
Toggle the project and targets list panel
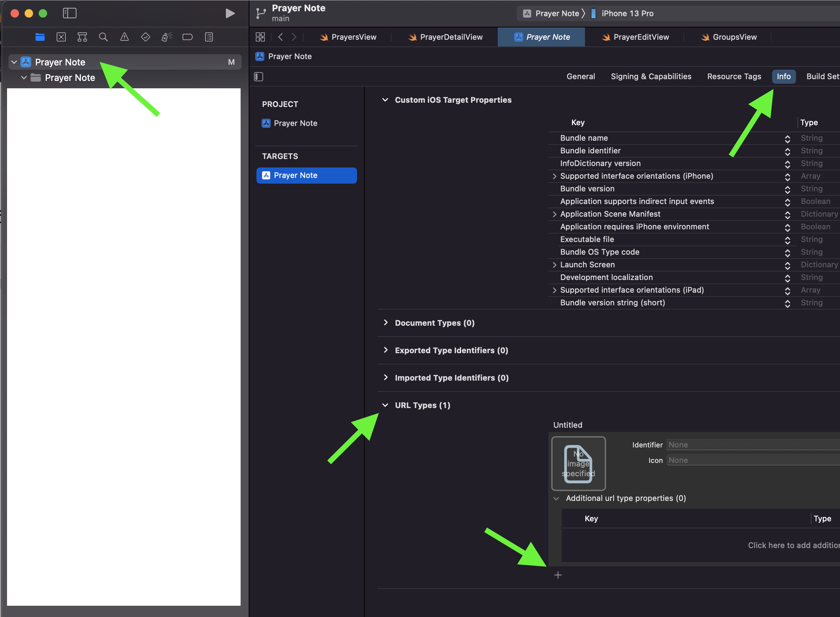point(259,77)
